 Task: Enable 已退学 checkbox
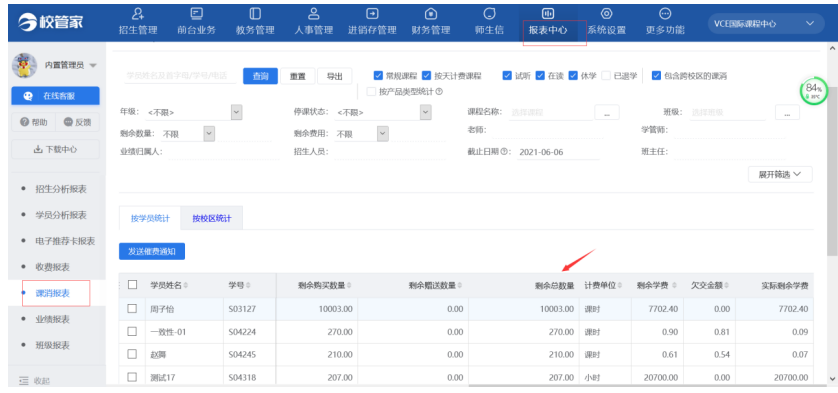606,75
